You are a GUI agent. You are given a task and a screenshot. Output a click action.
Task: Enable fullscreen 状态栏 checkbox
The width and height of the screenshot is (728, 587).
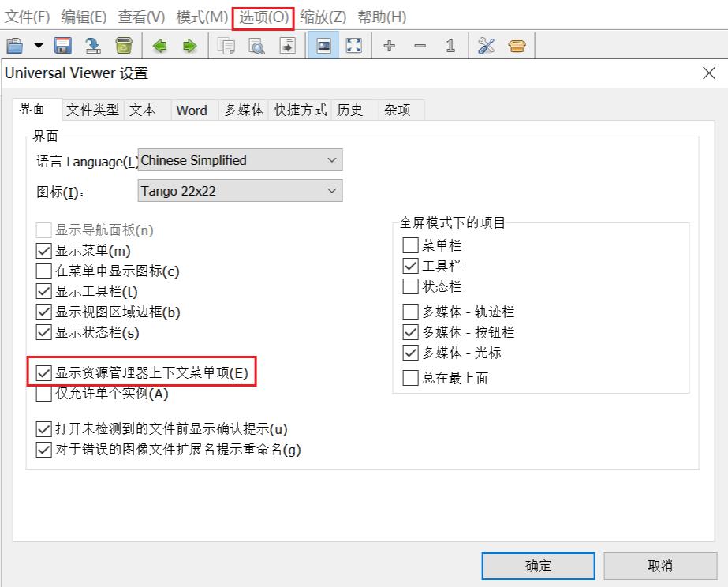coord(410,286)
